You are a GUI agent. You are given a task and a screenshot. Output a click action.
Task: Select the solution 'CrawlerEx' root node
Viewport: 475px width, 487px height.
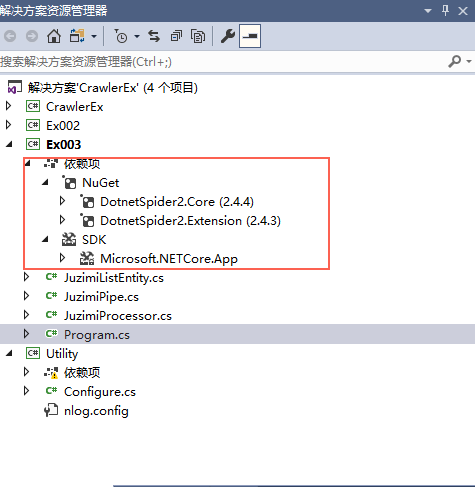click(113, 88)
